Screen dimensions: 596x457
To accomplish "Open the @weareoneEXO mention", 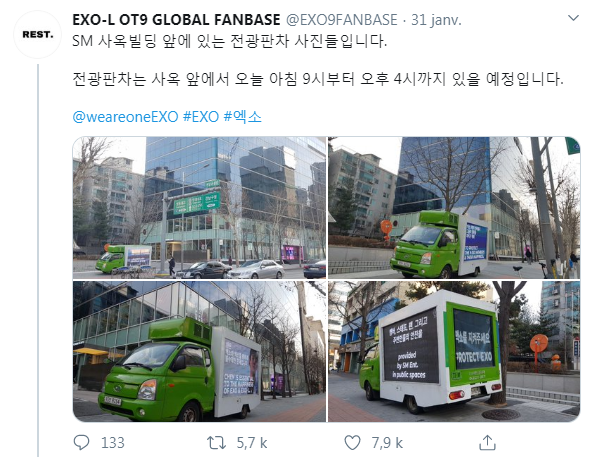I will (x=125, y=116).
